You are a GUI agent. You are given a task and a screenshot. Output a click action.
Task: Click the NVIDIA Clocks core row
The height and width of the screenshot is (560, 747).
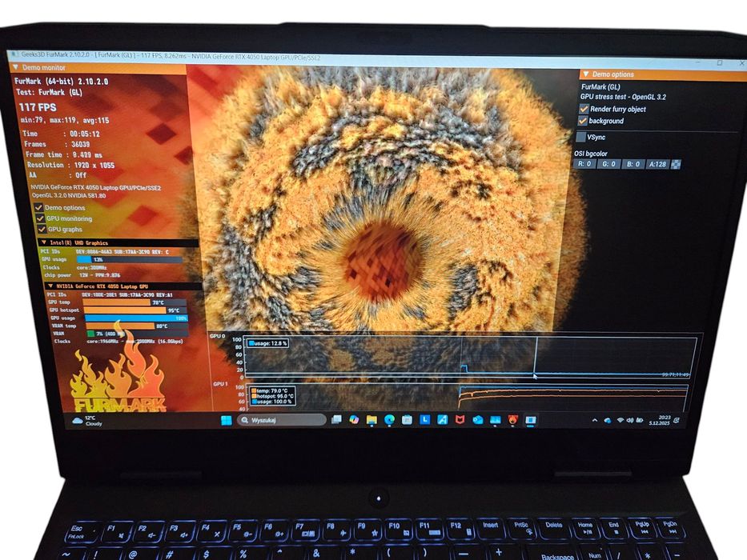118,341
